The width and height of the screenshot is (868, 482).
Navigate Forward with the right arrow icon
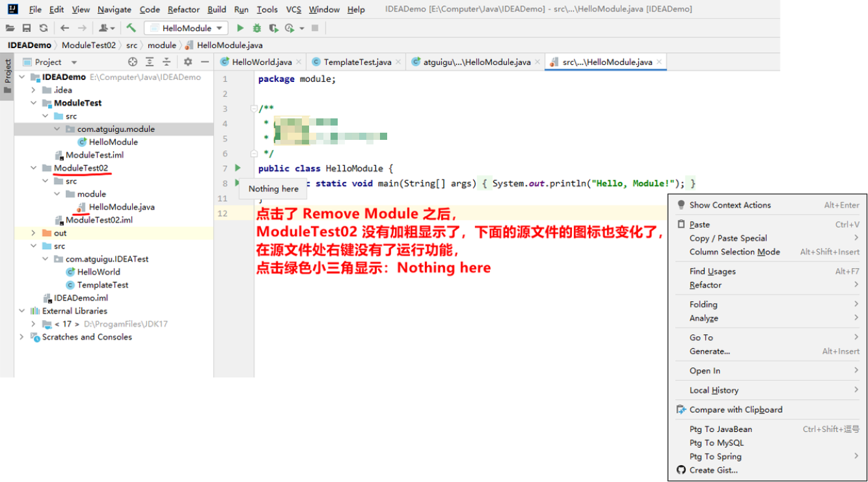pos(82,28)
